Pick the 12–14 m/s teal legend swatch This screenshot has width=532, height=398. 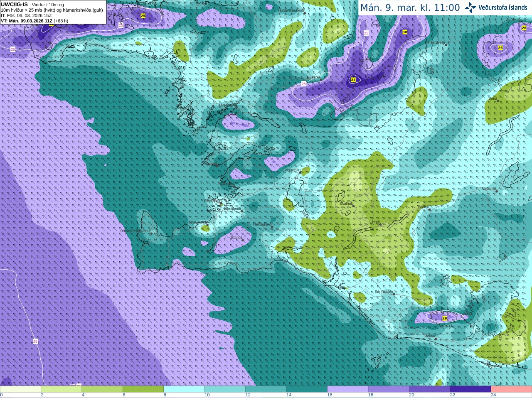(266, 389)
